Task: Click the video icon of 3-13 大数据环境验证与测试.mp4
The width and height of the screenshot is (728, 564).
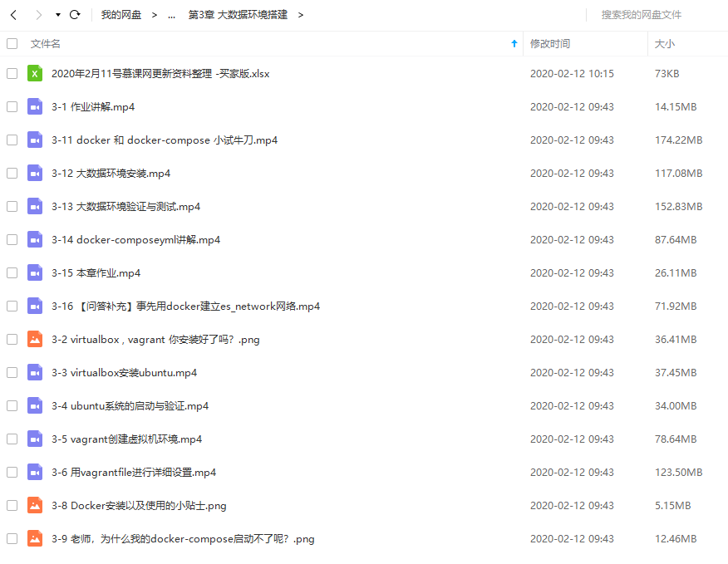Action: tap(35, 207)
